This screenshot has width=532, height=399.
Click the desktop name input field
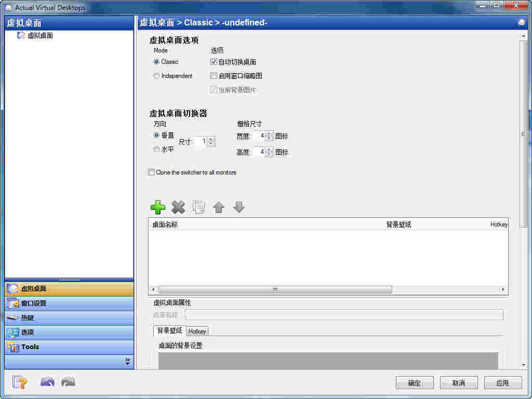pyautogui.click(x=344, y=314)
